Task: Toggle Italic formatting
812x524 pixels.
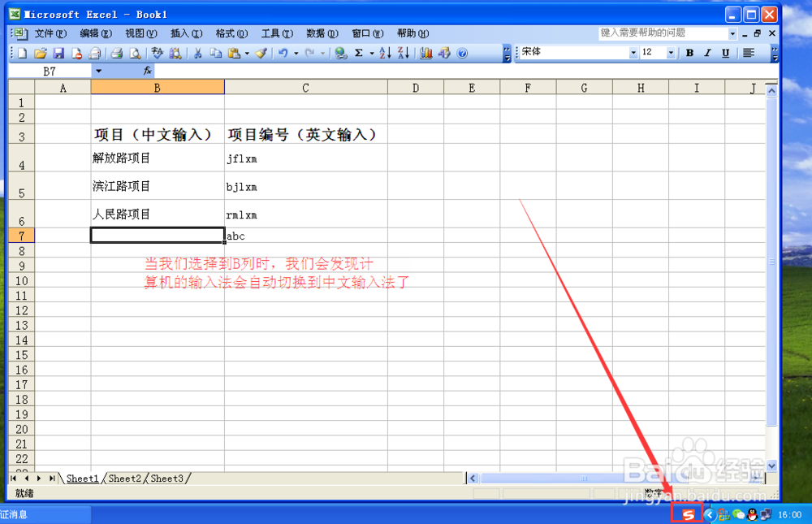Action: click(706, 53)
